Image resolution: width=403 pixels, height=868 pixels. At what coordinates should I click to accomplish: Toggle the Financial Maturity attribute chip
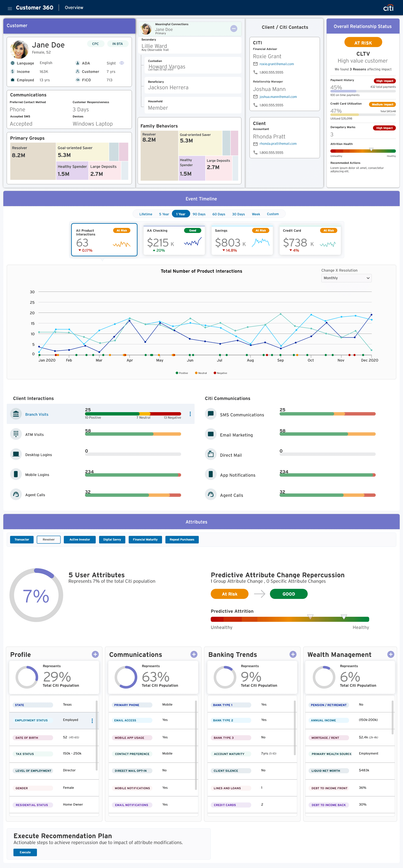[x=145, y=539]
